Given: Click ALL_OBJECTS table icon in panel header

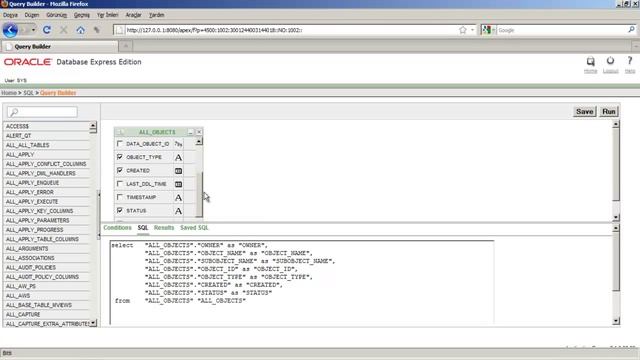Looking at the screenshot, I should click(121, 132).
